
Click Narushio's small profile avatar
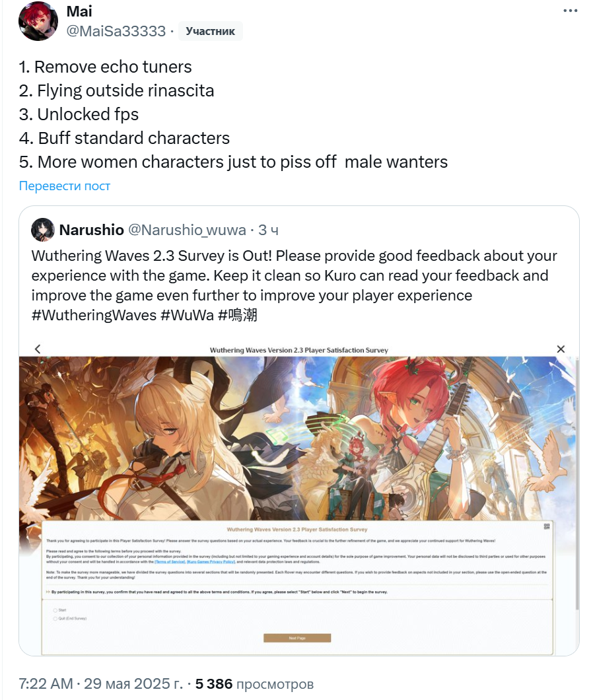pyautogui.click(x=43, y=229)
